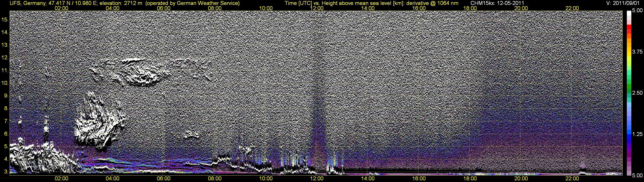The width and height of the screenshot is (644, 182).
Task: Click the '14:00' label on the upper time axis
Action: pyautogui.click(x=368, y=8)
